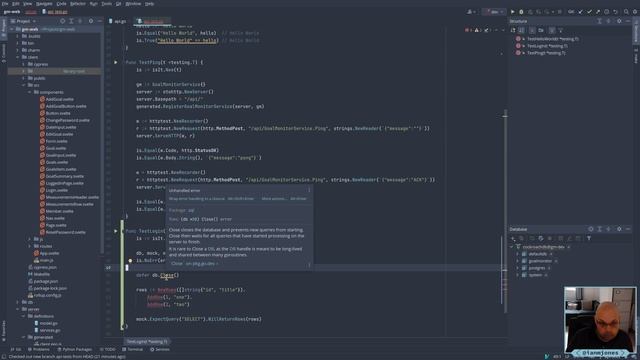Switch to the api.go editor tab
Viewport: 640px width, 360px height.
coord(118,21)
